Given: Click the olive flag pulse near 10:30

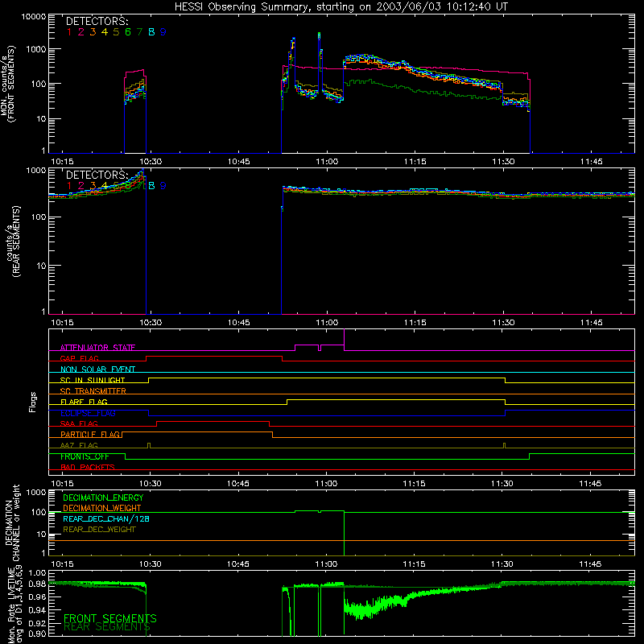Looking at the screenshot, I should [x=149, y=446].
